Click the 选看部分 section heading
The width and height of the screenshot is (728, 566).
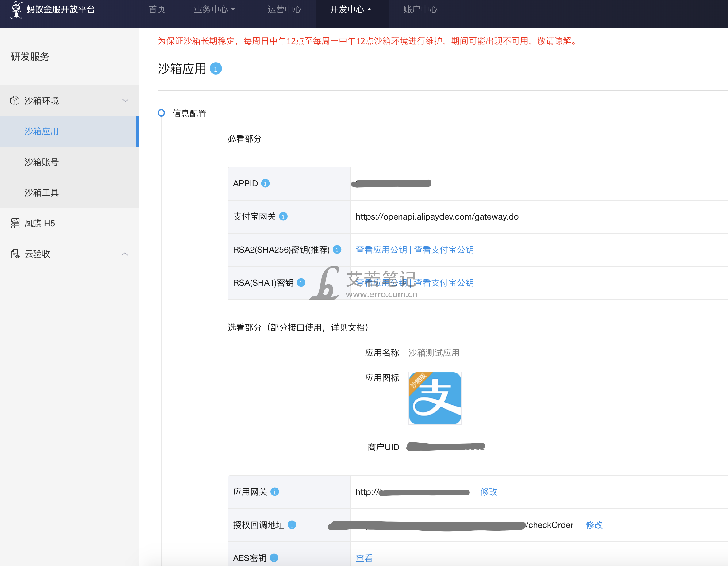[298, 327]
